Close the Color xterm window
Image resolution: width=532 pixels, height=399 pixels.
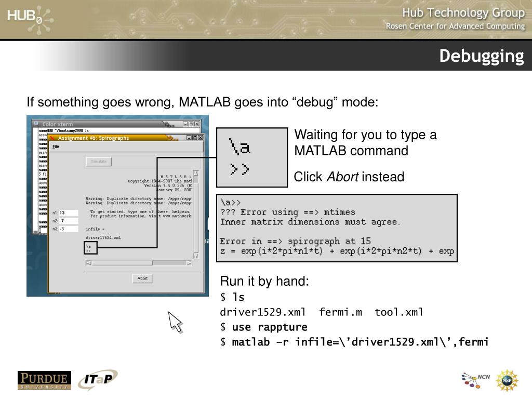click(x=196, y=124)
